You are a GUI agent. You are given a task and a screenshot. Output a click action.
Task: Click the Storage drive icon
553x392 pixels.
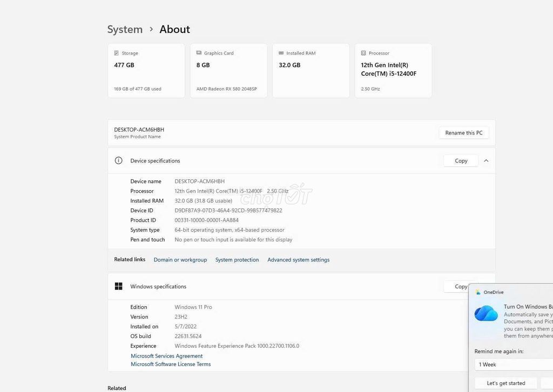coord(117,53)
